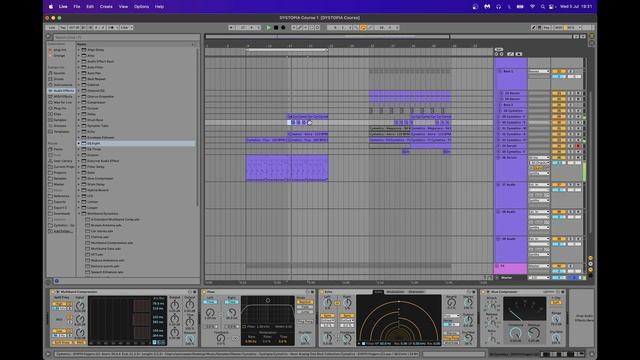
Task: Click the arrangement loop brace
Action: 287,50
